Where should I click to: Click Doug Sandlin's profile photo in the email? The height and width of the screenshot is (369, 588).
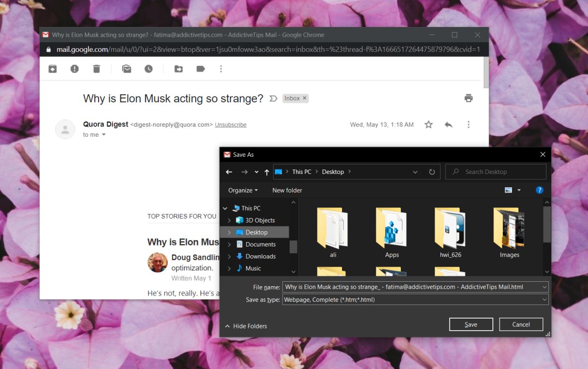point(157,262)
